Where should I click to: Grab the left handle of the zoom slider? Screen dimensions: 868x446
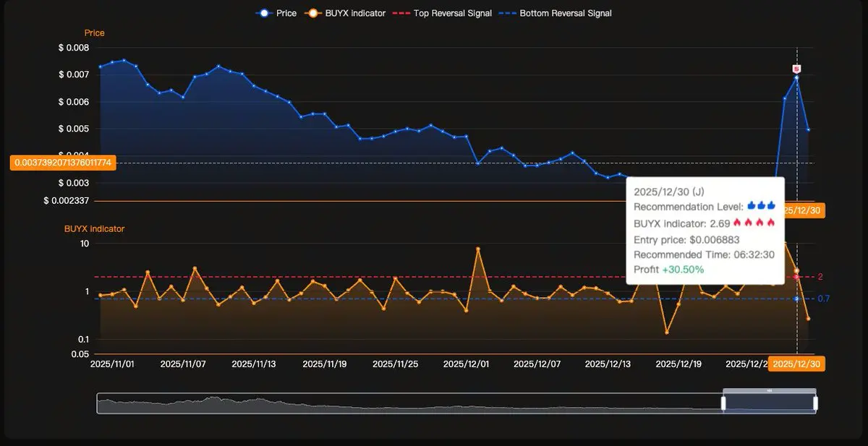[723, 403]
